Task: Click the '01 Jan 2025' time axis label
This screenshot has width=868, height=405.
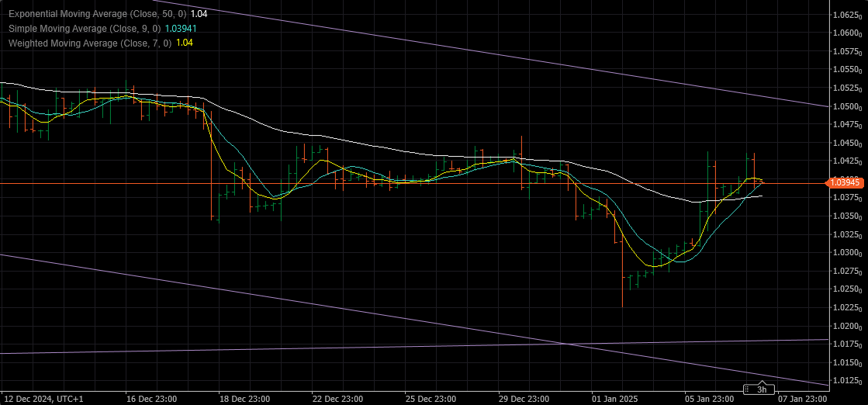Action: (616, 399)
